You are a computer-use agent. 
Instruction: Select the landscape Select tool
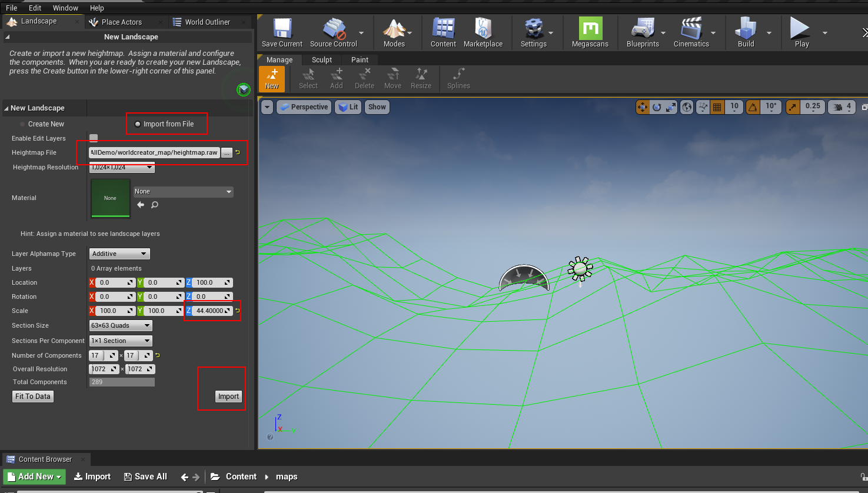[x=308, y=79]
